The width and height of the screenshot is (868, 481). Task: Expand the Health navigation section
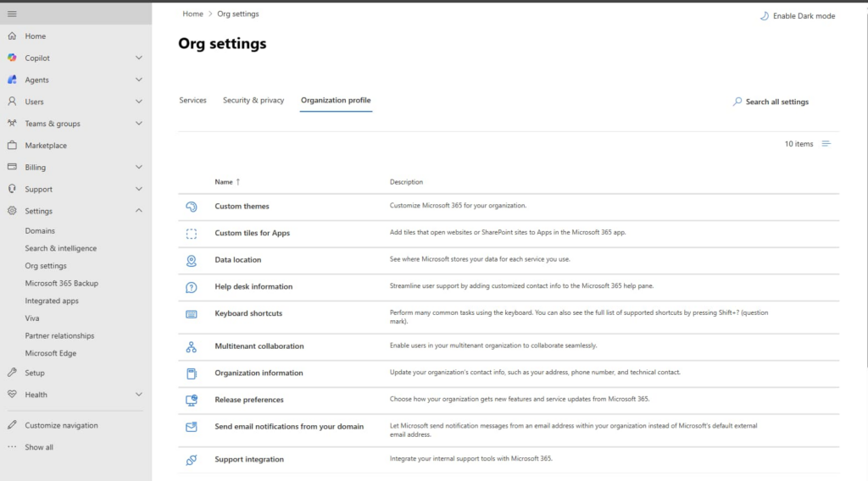[x=139, y=395]
